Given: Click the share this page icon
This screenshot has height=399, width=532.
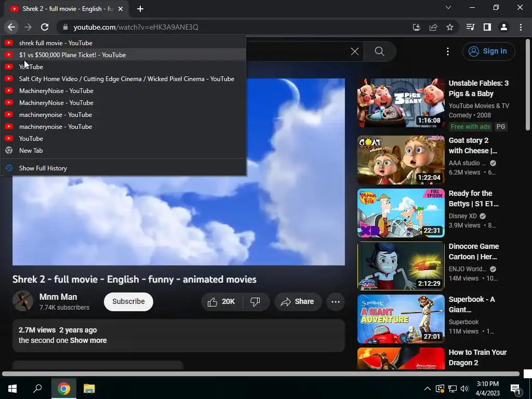Looking at the screenshot, I should pos(433,27).
